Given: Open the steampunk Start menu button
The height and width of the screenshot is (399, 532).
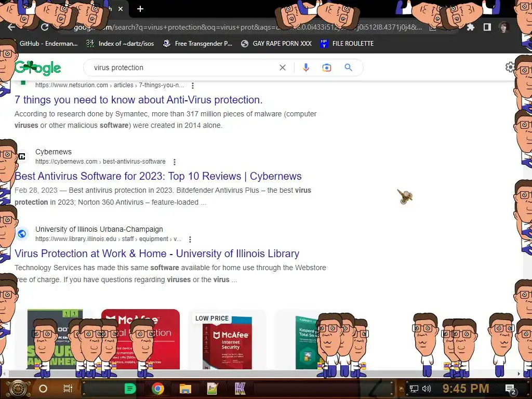Looking at the screenshot, I should [18, 389].
